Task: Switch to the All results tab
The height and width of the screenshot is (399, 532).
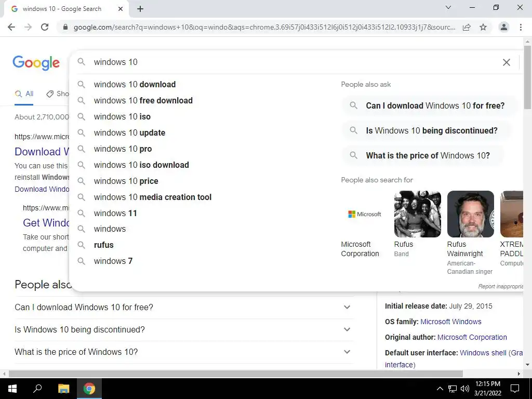Action: coord(24,94)
